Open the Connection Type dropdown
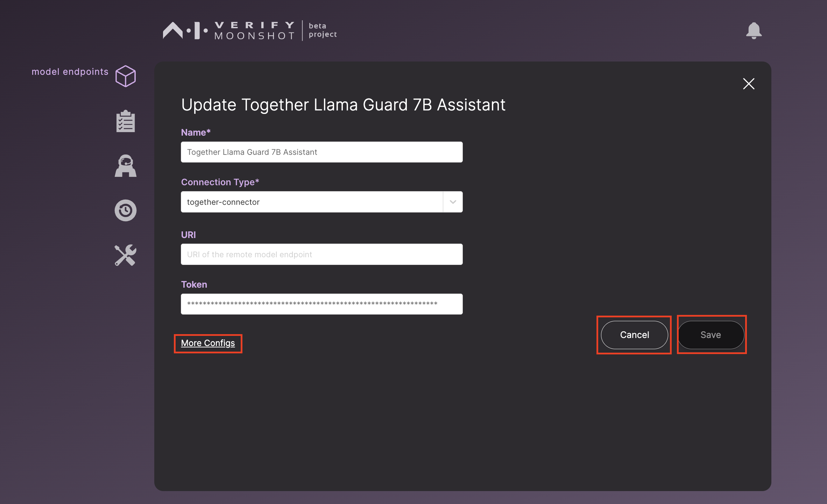 click(322, 202)
